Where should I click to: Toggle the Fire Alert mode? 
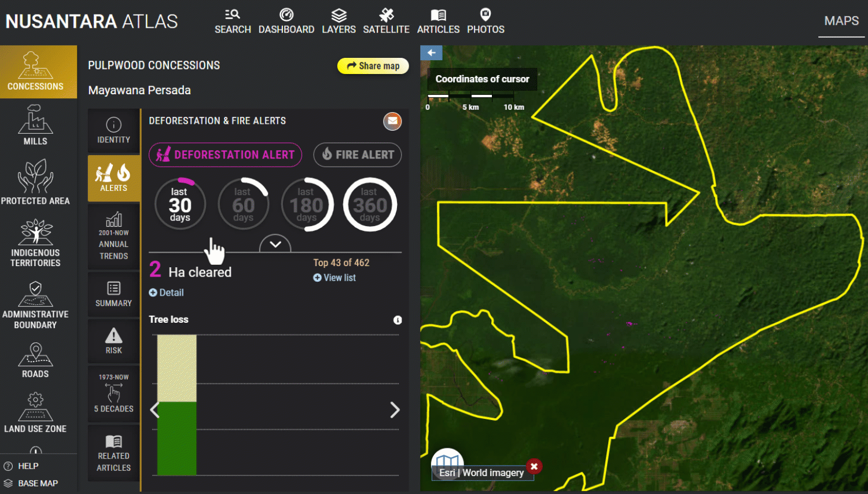tap(358, 155)
